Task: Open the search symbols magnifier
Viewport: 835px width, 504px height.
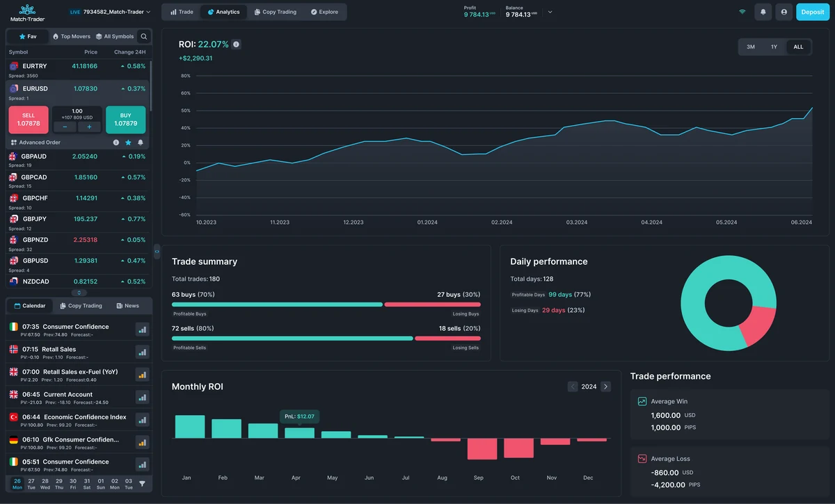Action: (144, 37)
